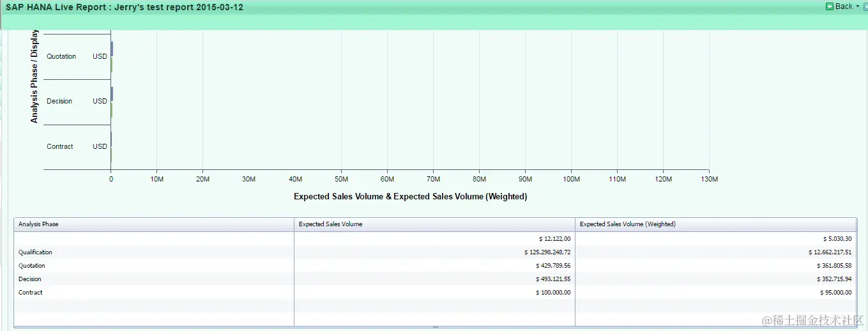Click the Decision bar in chart
Viewport: 868px width, 331px height.
(112, 102)
